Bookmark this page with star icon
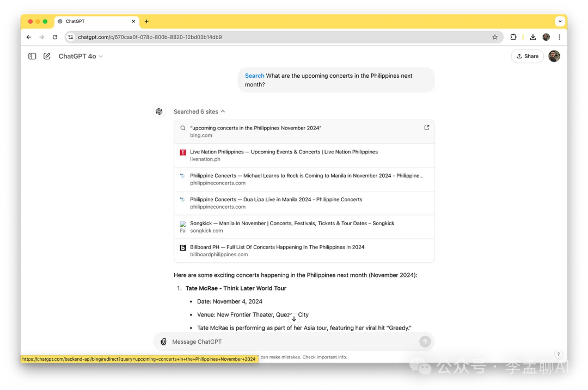The image size is (588, 390). (494, 37)
